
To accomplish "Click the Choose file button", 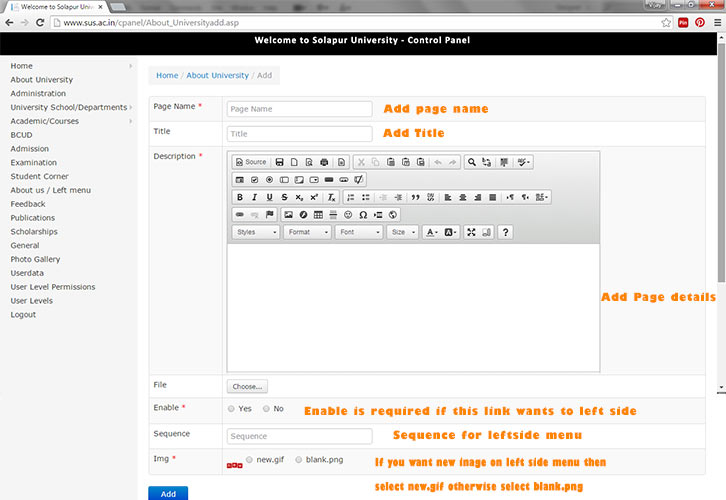I will [x=247, y=386].
